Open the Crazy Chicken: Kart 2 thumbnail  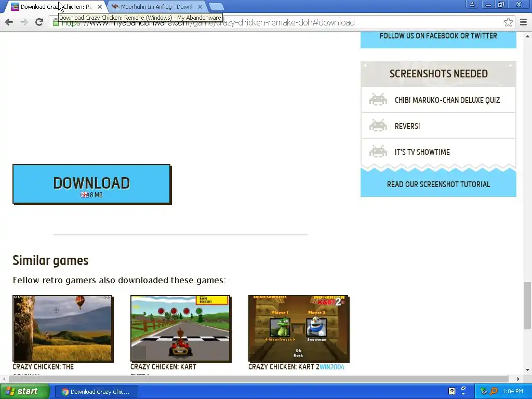coord(299,329)
